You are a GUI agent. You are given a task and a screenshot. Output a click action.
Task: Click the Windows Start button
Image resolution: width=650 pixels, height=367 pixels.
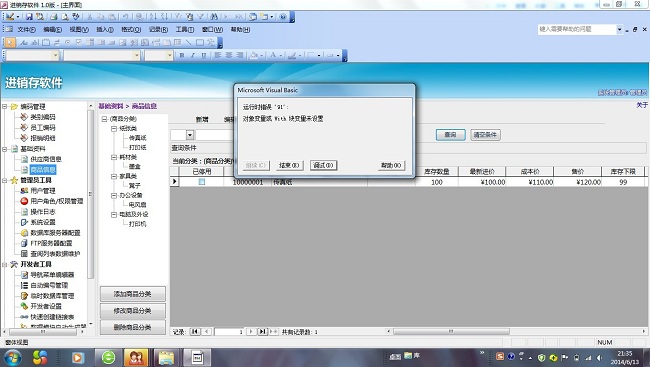click(x=13, y=357)
